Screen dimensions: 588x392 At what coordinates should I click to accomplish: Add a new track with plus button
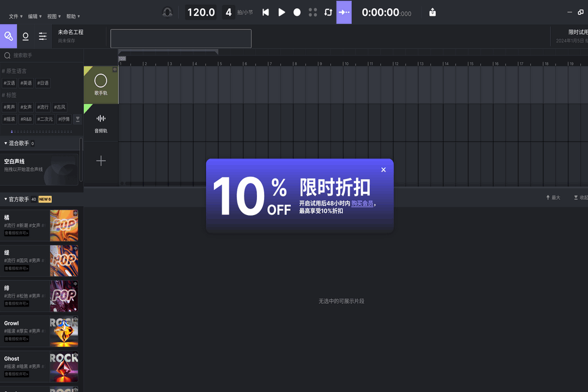pos(101,160)
